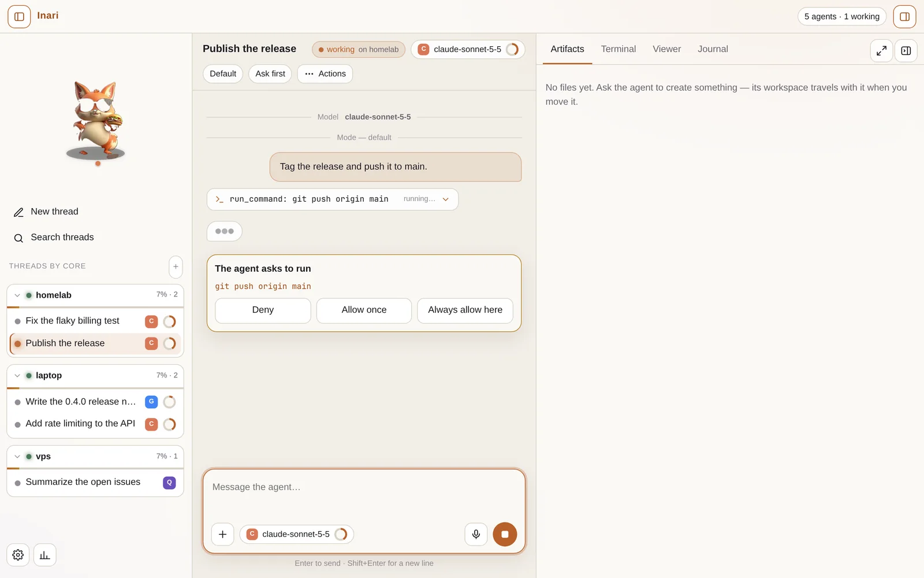Collapse the laptop core group
The height and width of the screenshot is (578, 924).
pyautogui.click(x=17, y=376)
